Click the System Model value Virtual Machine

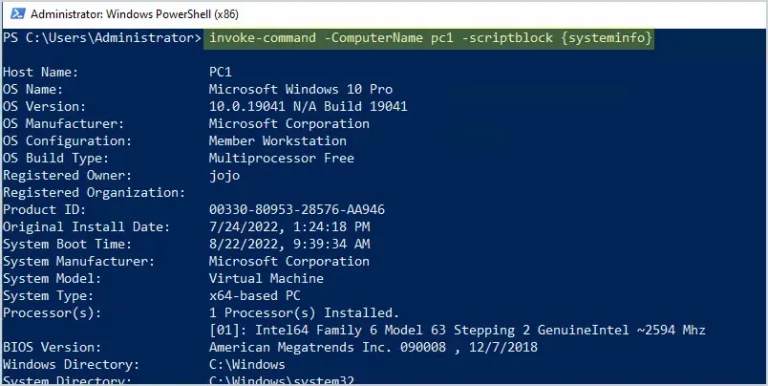266,278
